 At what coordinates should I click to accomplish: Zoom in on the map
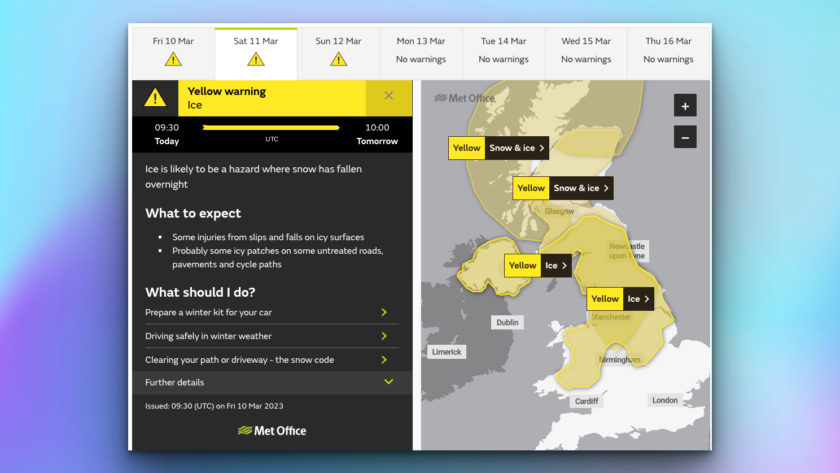click(x=685, y=106)
